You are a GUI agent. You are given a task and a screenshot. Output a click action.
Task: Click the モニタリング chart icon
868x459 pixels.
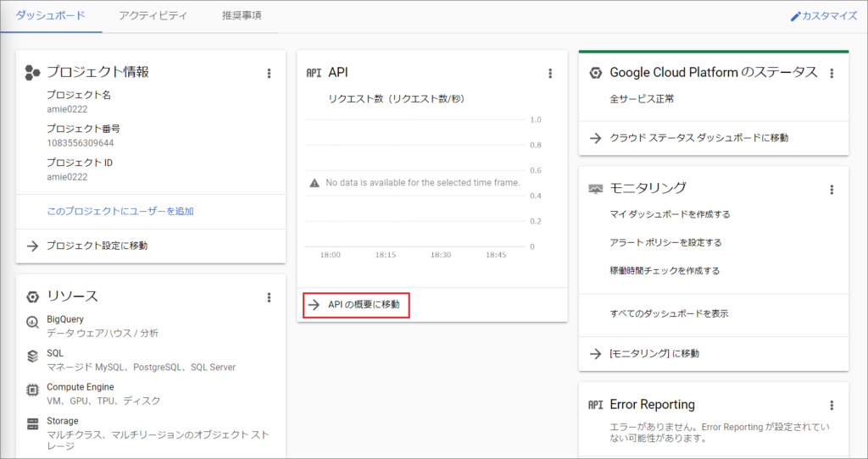coord(595,189)
